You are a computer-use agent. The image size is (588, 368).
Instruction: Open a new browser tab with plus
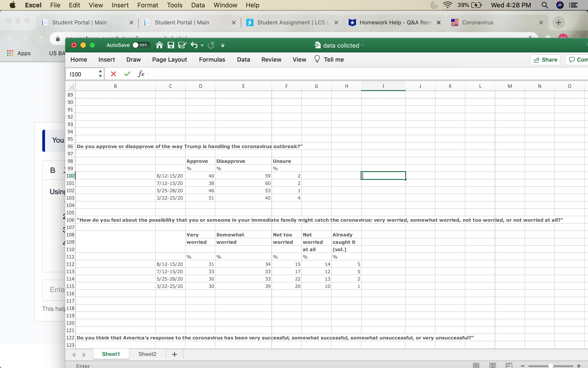tap(558, 22)
